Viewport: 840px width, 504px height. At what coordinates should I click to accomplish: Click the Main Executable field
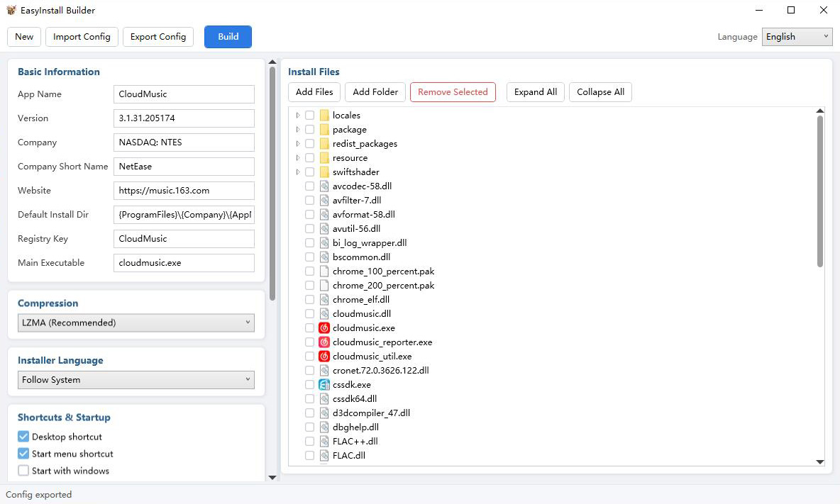(x=184, y=263)
